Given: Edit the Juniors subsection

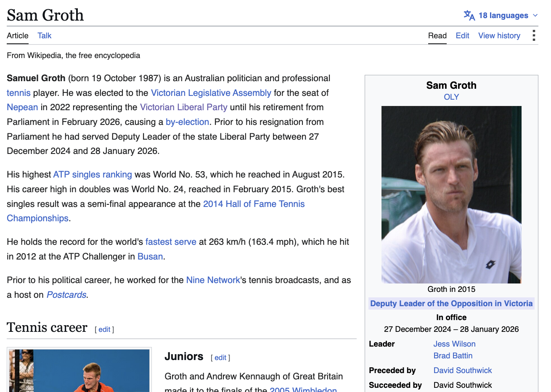Looking at the screenshot, I should 220,358.
